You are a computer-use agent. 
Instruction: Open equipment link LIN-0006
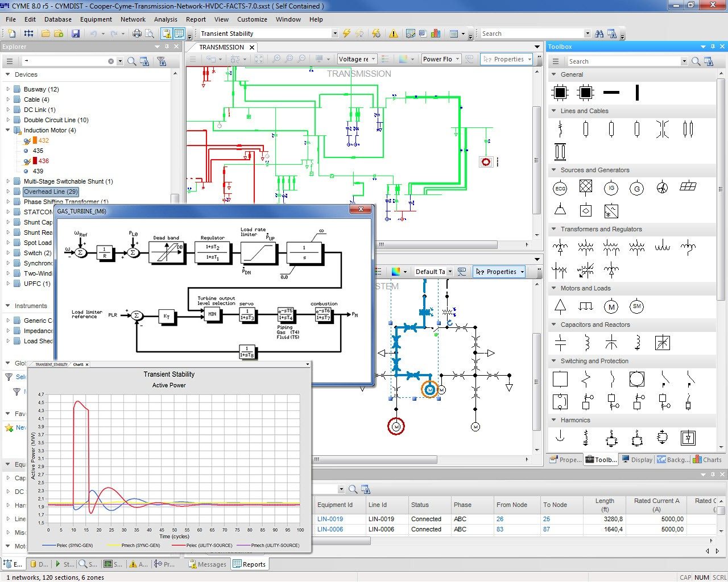click(330, 529)
